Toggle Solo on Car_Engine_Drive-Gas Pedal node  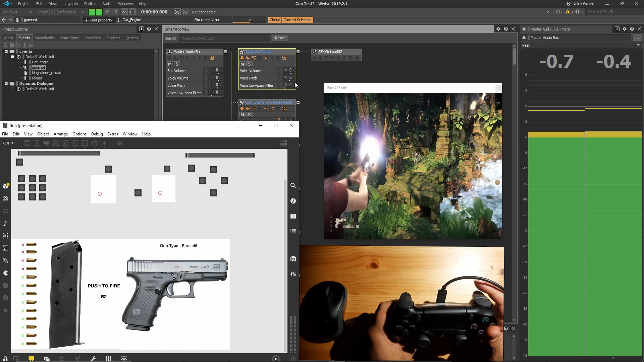point(249,115)
